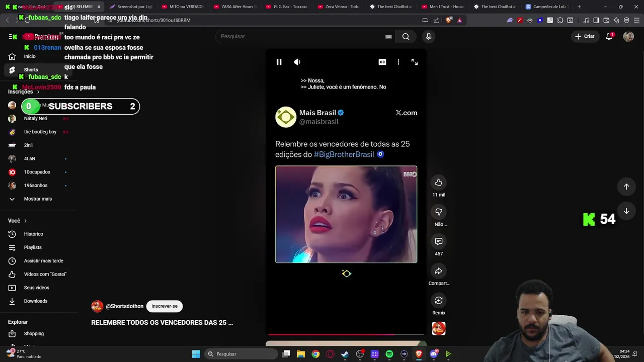Switch to the Campeões de LoL tab
This screenshot has width=644, height=362.
click(547, 7)
